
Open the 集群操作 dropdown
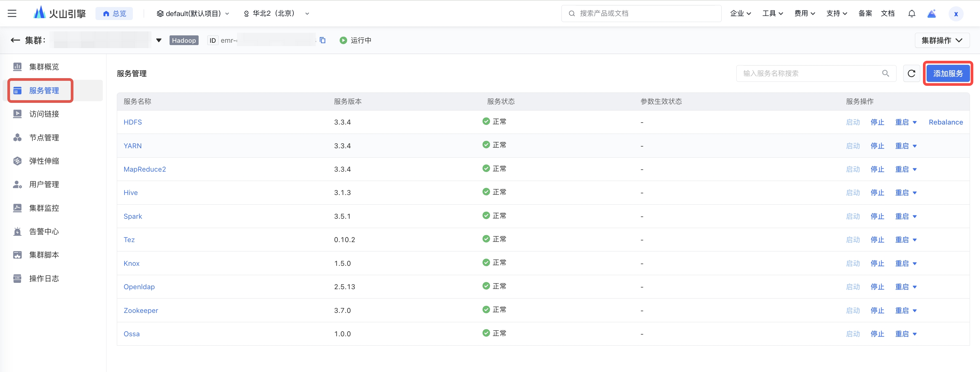point(942,40)
